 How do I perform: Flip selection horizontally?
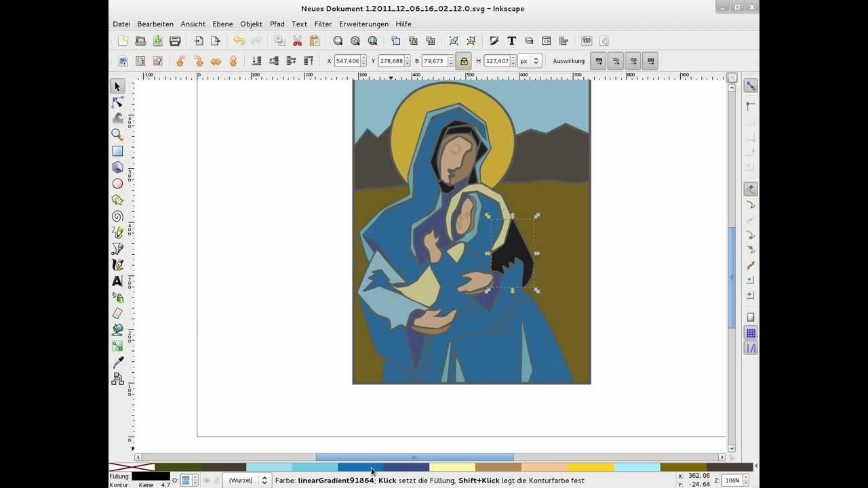click(216, 61)
